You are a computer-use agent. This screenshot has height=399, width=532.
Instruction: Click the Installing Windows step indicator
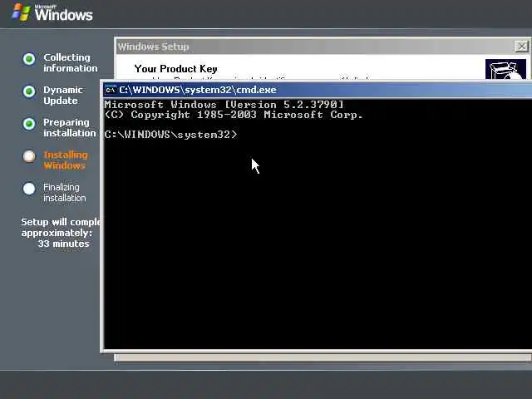point(29,156)
